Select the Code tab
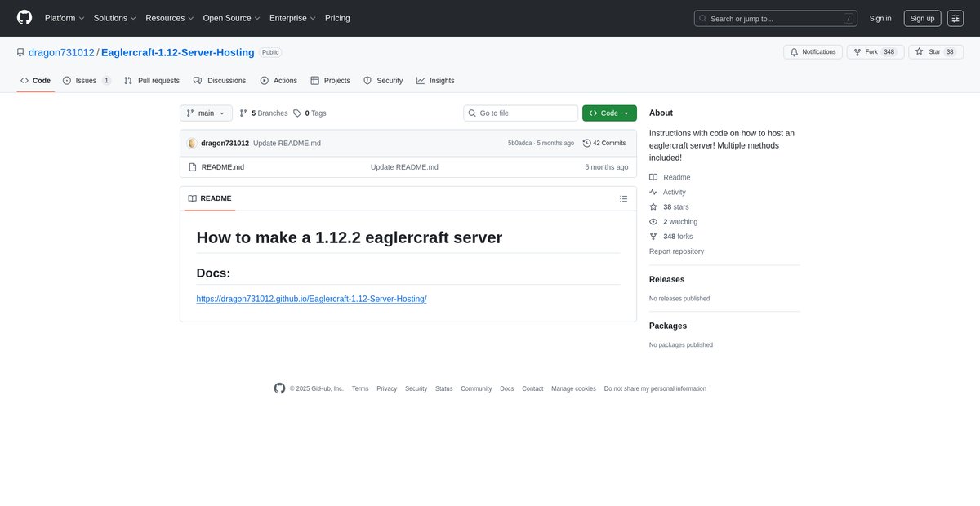The width and height of the screenshot is (980, 506). click(35, 81)
